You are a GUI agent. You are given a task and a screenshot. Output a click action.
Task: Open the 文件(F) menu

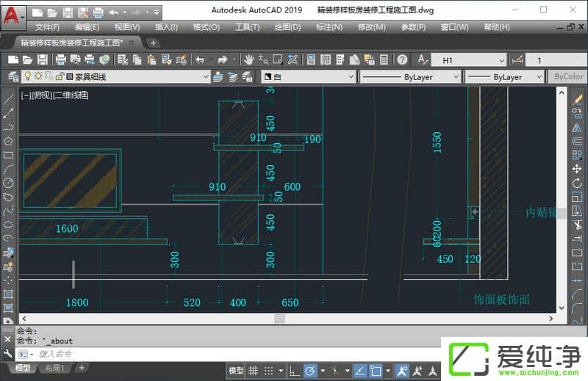(x=47, y=27)
